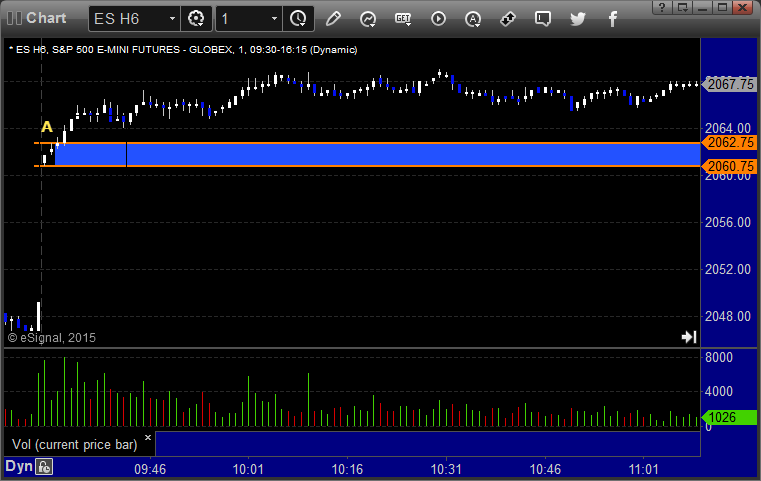The image size is (761, 481).
Task: Expand the interval 1 dropdown
Action: pos(274,19)
